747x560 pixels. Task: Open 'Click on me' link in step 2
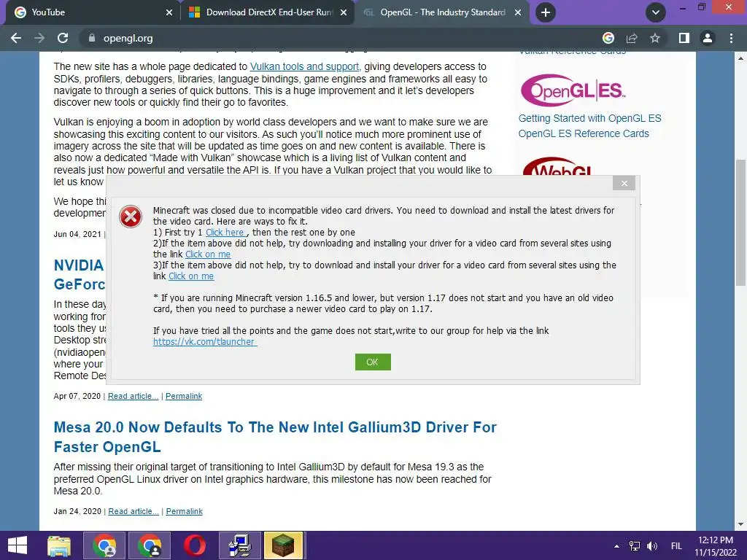coord(208,254)
